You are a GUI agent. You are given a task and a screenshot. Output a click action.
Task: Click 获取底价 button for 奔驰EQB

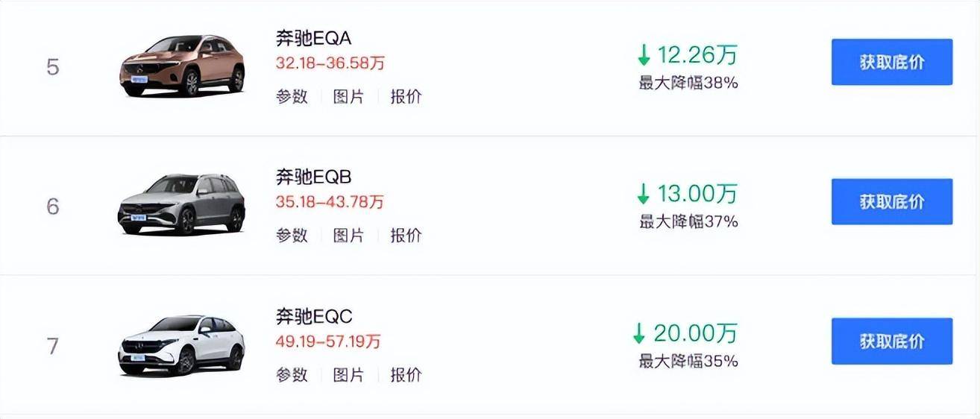[892, 201]
